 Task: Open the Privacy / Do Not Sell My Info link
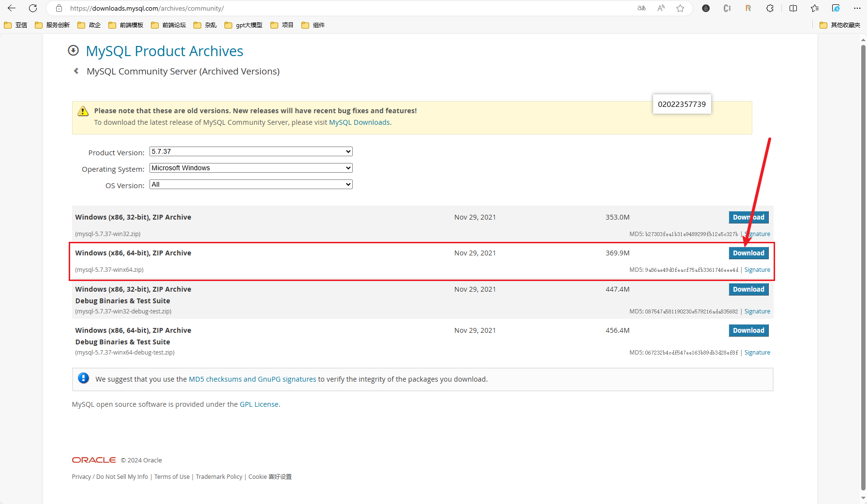tap(110, 476)
